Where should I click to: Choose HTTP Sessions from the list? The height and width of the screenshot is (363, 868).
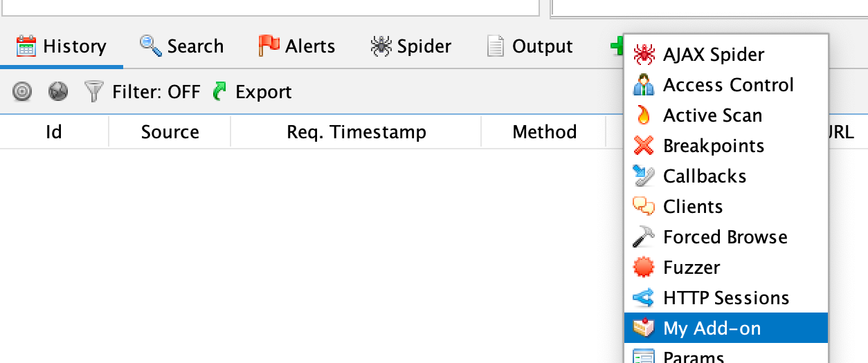tap(726, 298)
